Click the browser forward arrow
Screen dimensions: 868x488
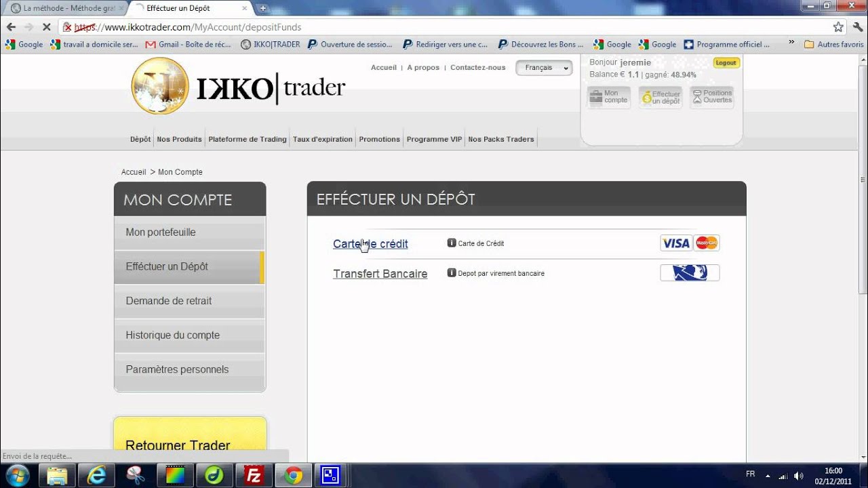point(28,27)
